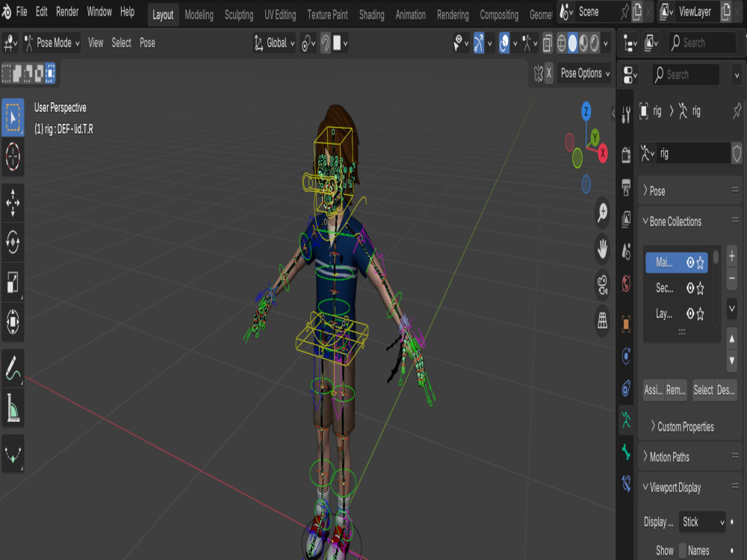This screenshot has height=560, width=747.
Task: Open the Object Constraints properties tab
Action: (x=627, y=388)
